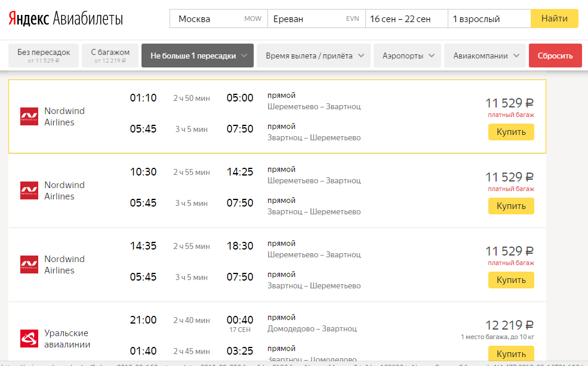Click Купить for the 10:30 Nordwind flight

[511, 206]
